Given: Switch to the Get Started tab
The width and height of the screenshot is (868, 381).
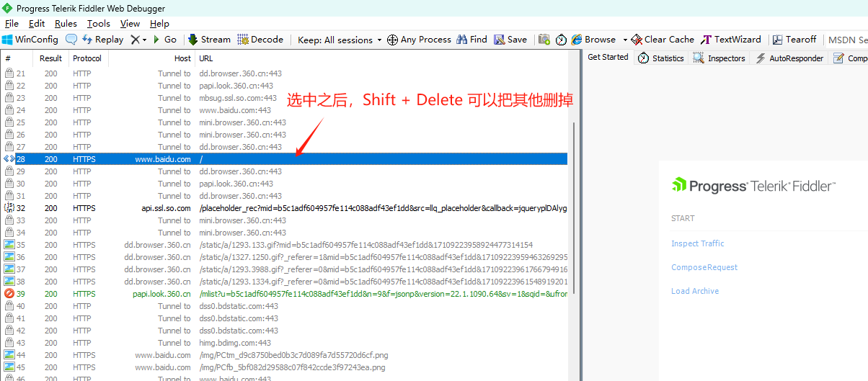Looking at the screenshot, I should pos(608,57).
